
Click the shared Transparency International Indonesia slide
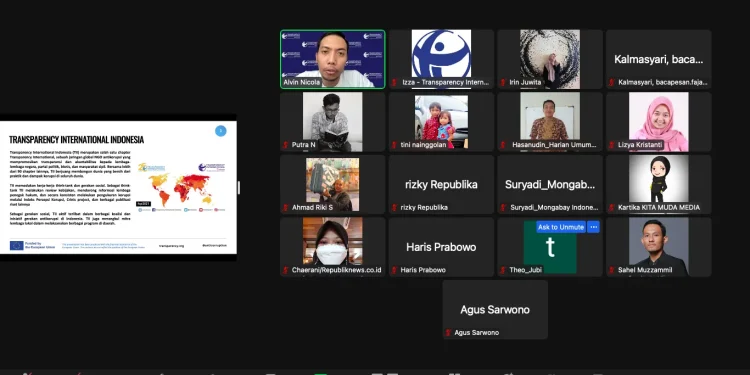118,187
